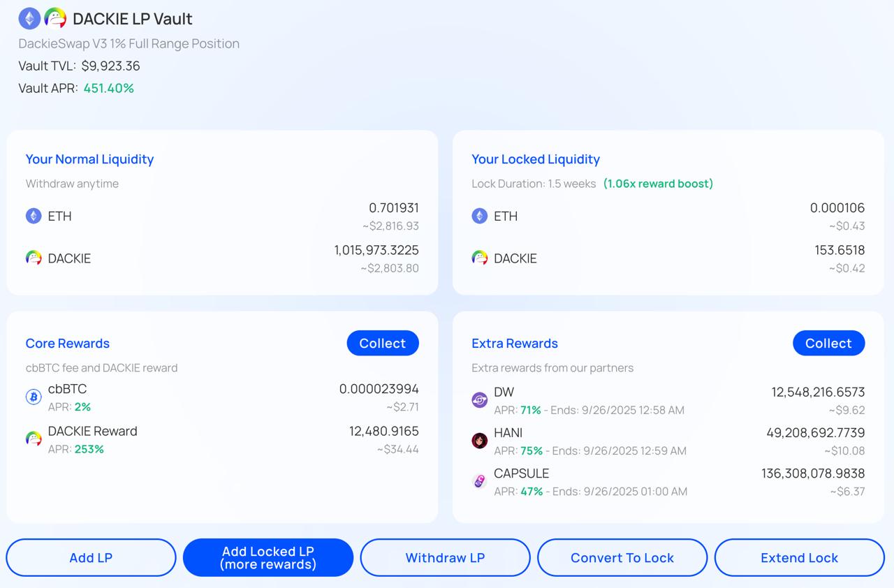Click the 1.06x reward boost label
Image resolution: width=894 pixels, height=588 pixels.
coord(658,184)
